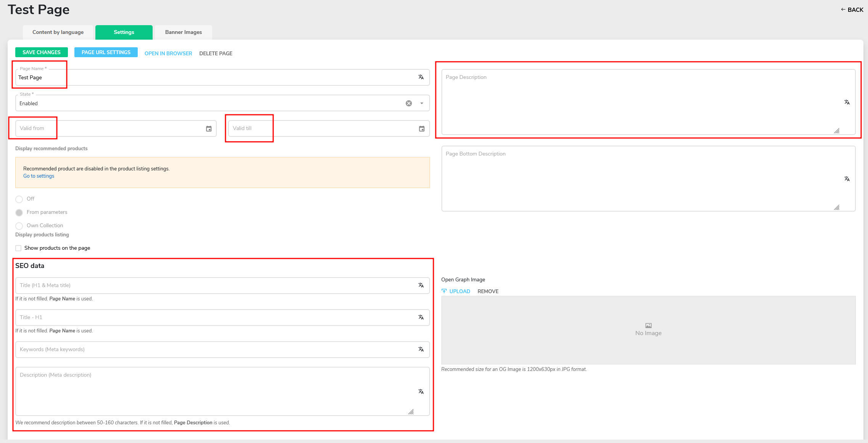Select the Off radio option
Image resolution: width=868 pixels, height=443 pixels.
pos(19,199)
